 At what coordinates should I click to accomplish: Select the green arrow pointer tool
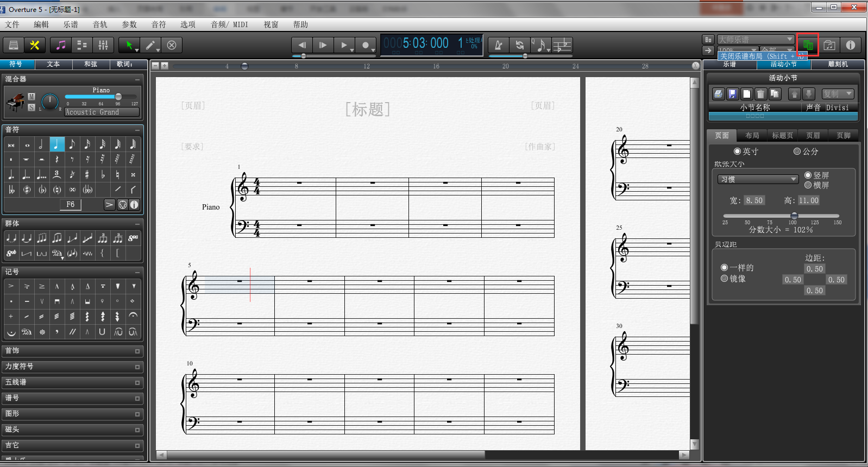[x=130, y=45]
